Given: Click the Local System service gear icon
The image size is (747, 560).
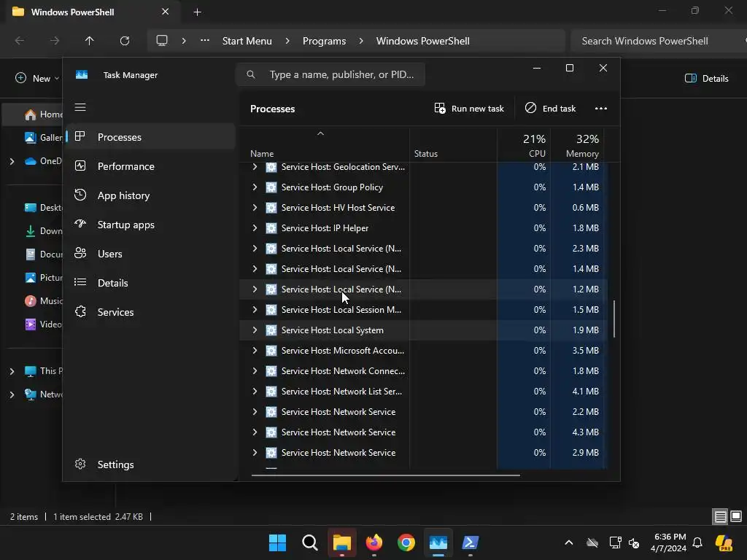Looking at the screenshot, I should click(271, 330).
